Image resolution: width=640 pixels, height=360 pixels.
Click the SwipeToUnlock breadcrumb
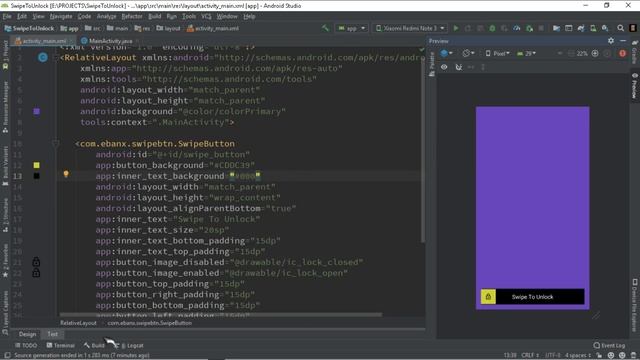tap(29, 28)
